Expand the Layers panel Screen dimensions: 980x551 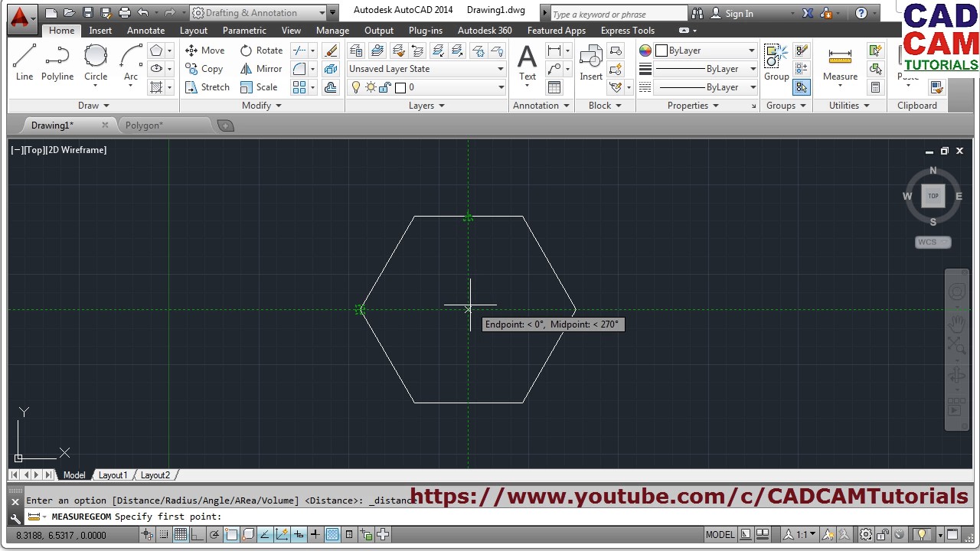[x=426, y=106]
